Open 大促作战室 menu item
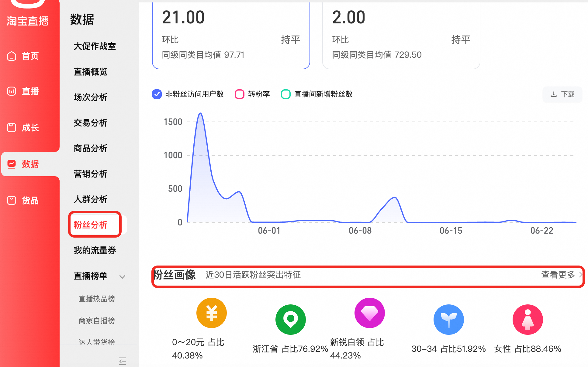 pos(95,46)
